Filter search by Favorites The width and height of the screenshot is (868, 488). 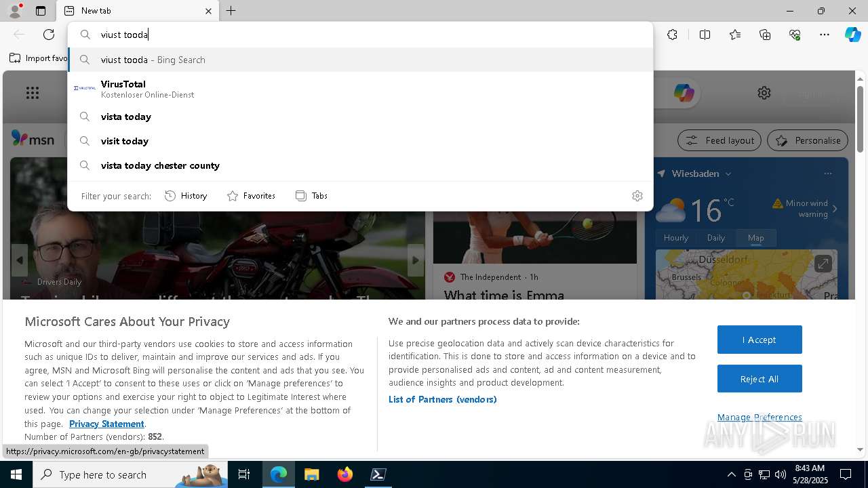pyautogui.click(x=251, y=196)
